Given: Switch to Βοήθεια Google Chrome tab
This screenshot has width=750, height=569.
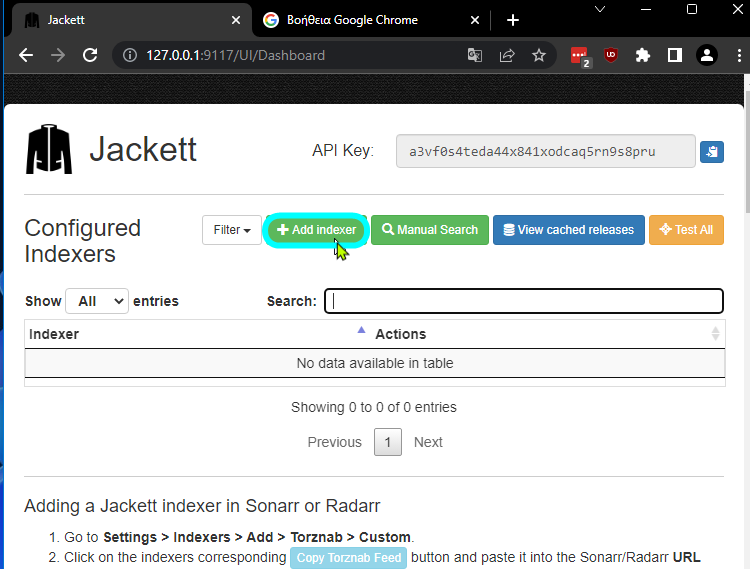Looking at the screenshot, I should click(371, 20).
